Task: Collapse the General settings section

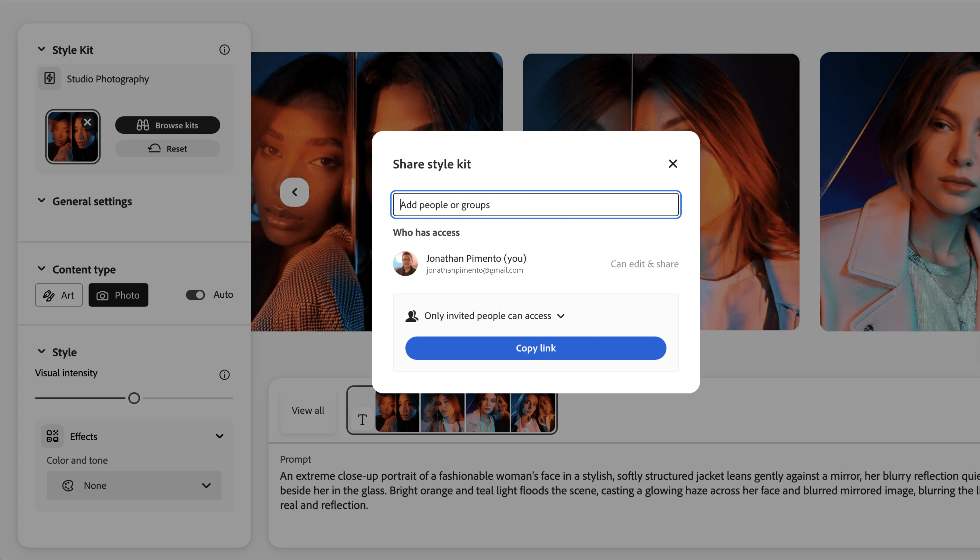Action: tap(42, 200)
